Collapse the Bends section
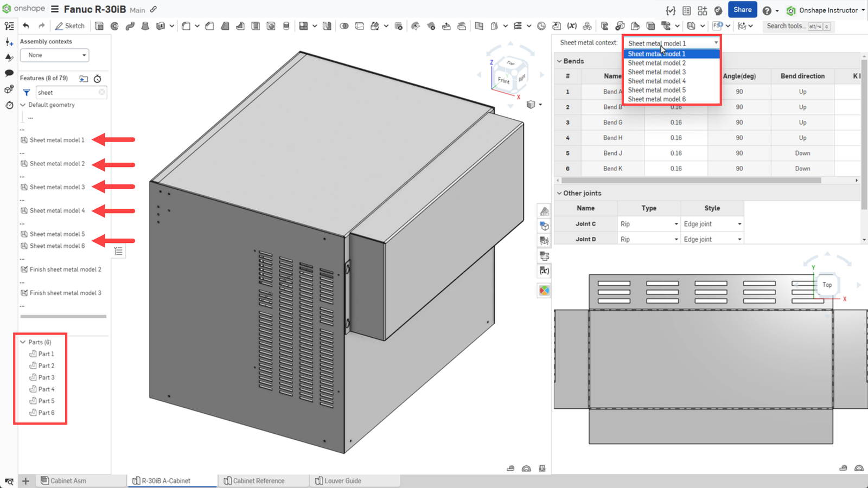This screenshot has height=488, width=868. point(559,61)
